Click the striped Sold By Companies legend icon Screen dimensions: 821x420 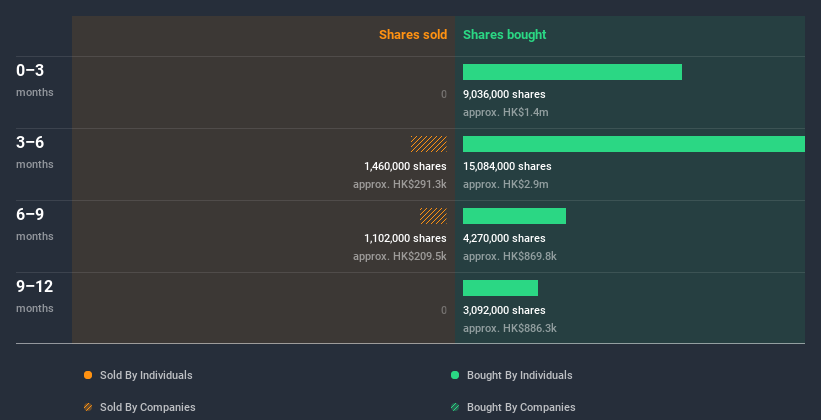tap(88, 407)
